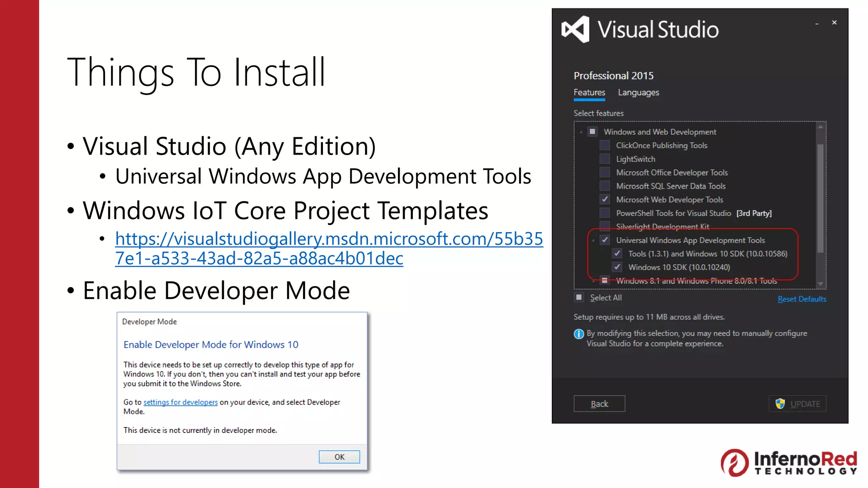The height and width of the screenshot is (488, 868).
Task: Toggle the Select All checkbox
Action: (x=579, y=297)
